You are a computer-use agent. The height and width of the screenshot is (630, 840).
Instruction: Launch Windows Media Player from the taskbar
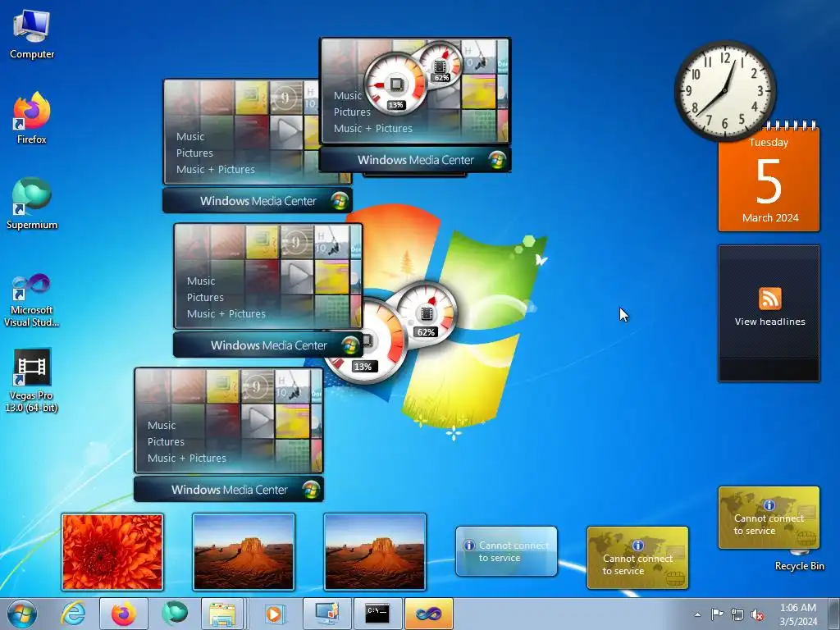click(x=274, y=614)
